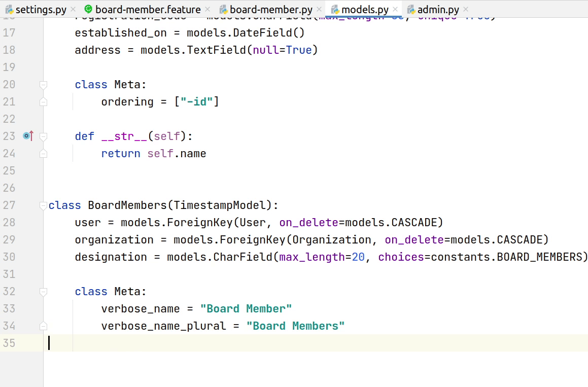Click Organization argument in ForeignKey on line 29
Screen dimensions: 588x387
[331, 240]
